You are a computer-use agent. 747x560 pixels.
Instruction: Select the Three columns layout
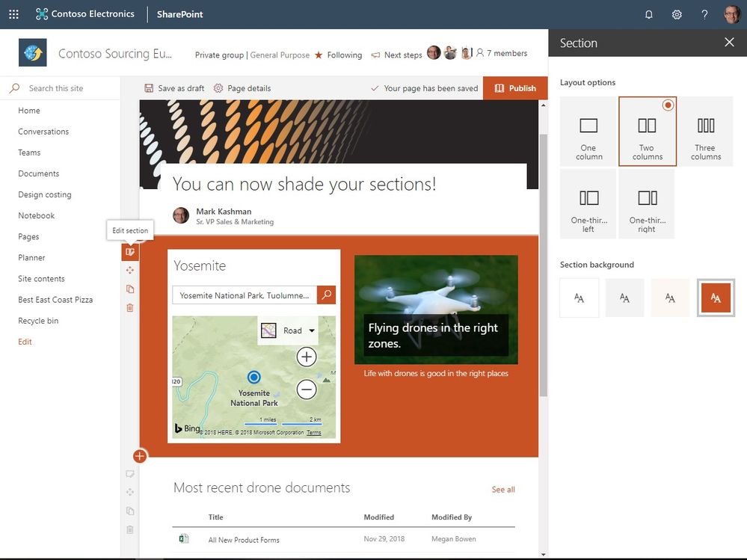tap(706, 132)
